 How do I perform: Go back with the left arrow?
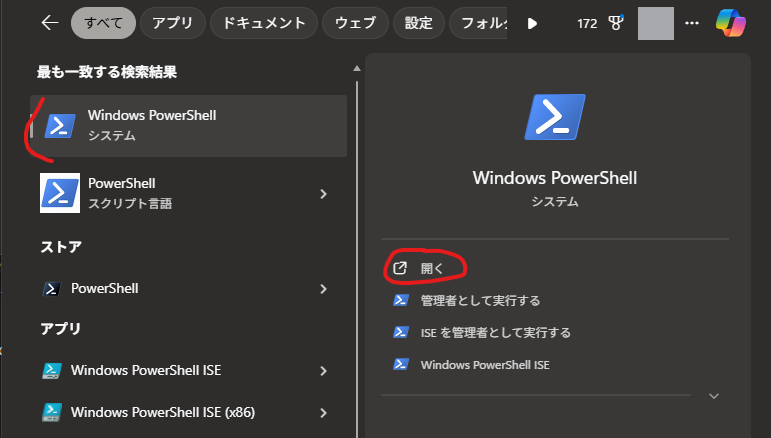50,23
